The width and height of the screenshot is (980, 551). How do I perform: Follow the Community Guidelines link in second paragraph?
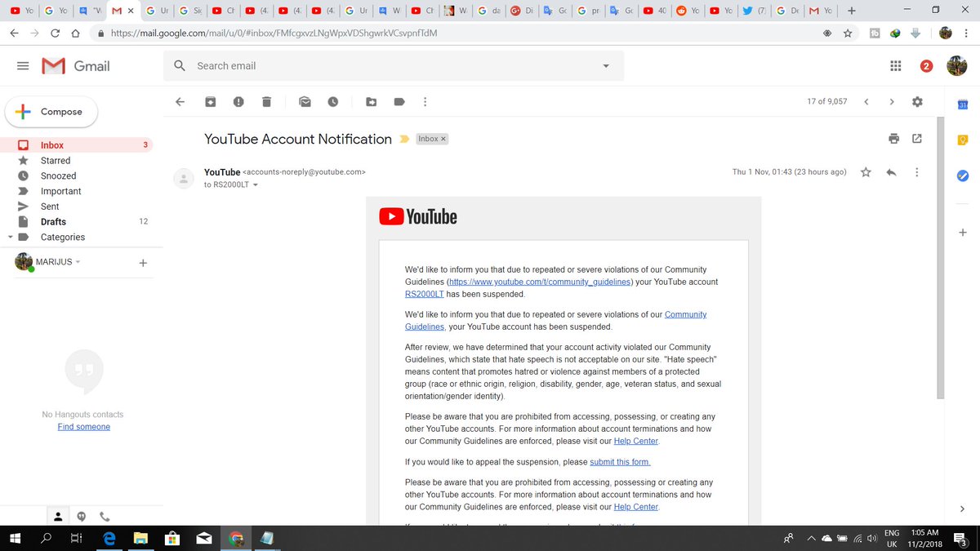556,320
